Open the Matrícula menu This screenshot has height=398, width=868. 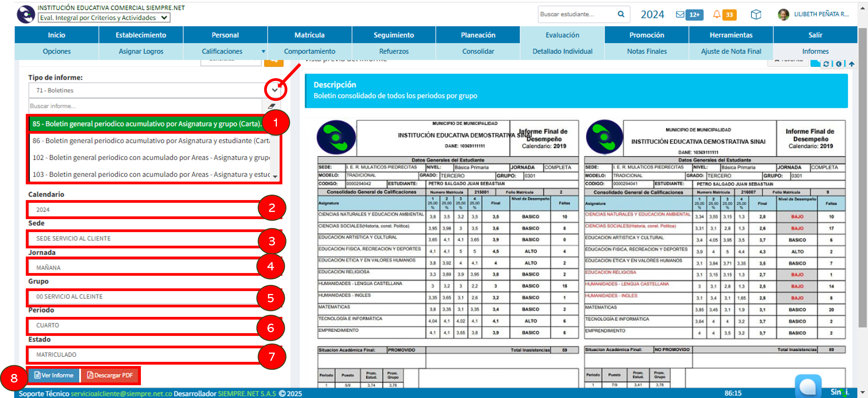click(x=309, y=35)
